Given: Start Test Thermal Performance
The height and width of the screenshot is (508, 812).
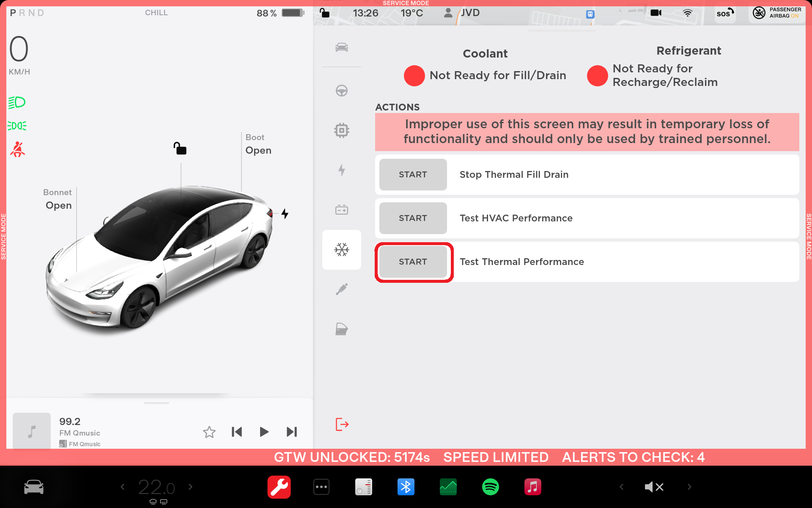Looking at the screenshot, I should tap(413, 262).
